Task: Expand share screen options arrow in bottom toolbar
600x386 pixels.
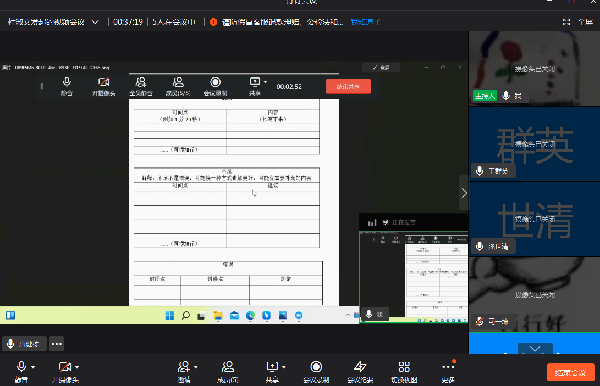Action: click(284, 367)
